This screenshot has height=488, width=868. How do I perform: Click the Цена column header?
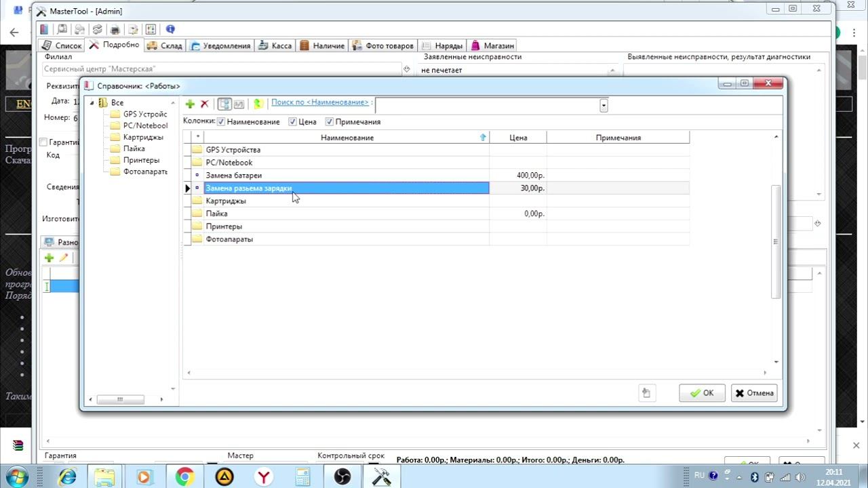pos(518,138)
